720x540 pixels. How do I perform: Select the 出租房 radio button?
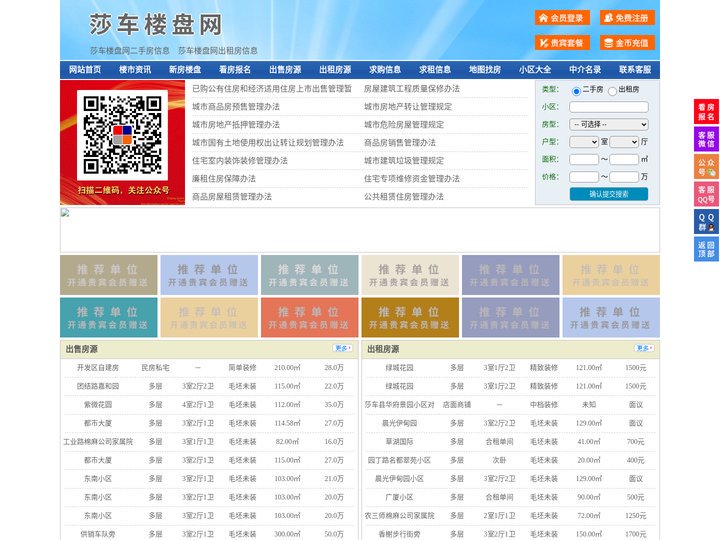(x=612, y=91)
